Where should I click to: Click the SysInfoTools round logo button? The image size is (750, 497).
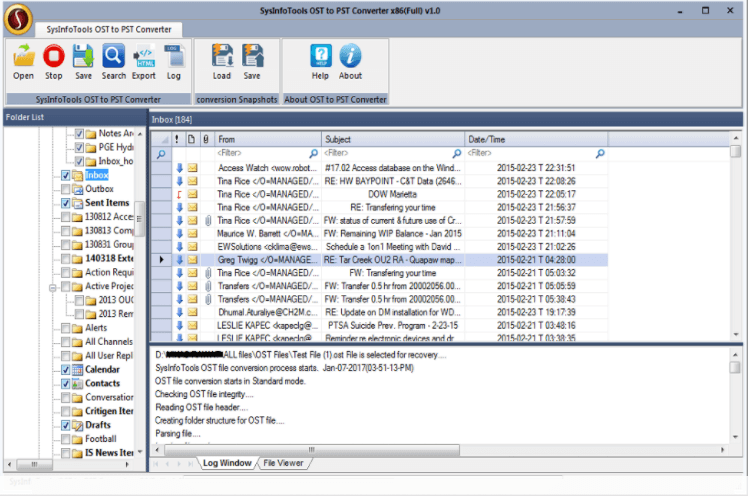coord(18,19)
